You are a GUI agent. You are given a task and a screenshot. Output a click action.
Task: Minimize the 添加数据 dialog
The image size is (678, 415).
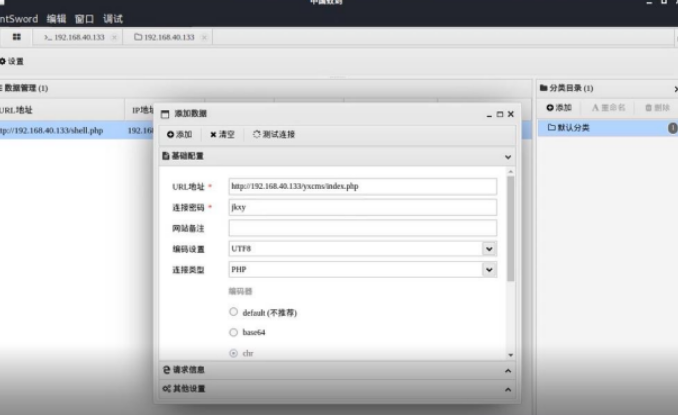coord(489,115)
